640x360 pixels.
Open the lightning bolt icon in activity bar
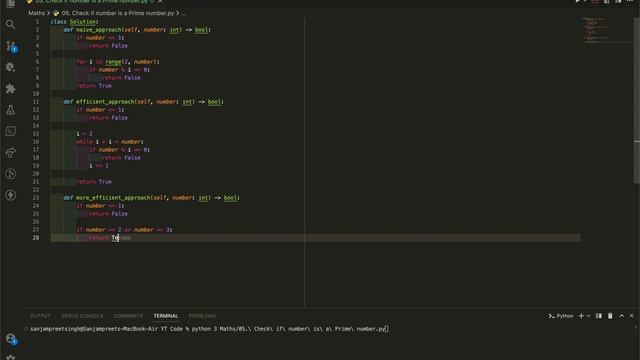(11, 195)
